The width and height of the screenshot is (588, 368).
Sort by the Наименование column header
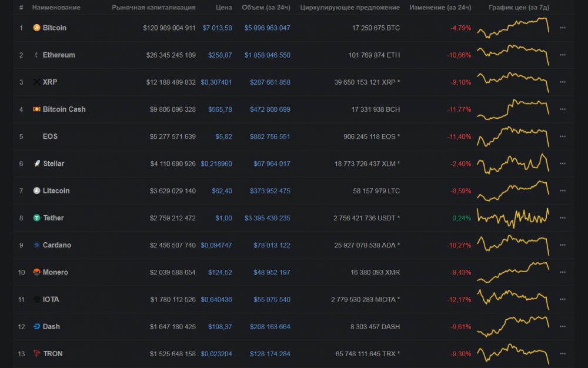[x=56, y=8]
